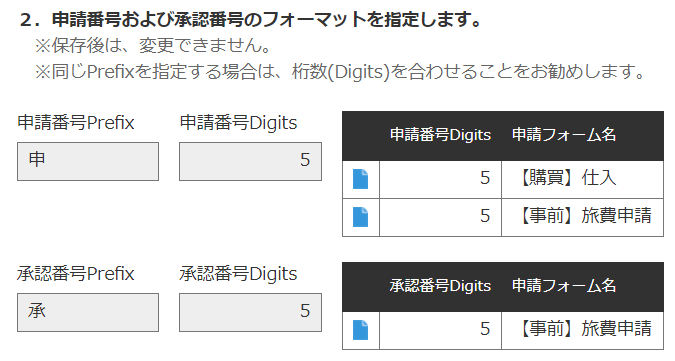Select 【事前】旅費申請 in the 承認番号Digits table
The width and height of the screenshot is (675, 361).
(x=582, y=330)
